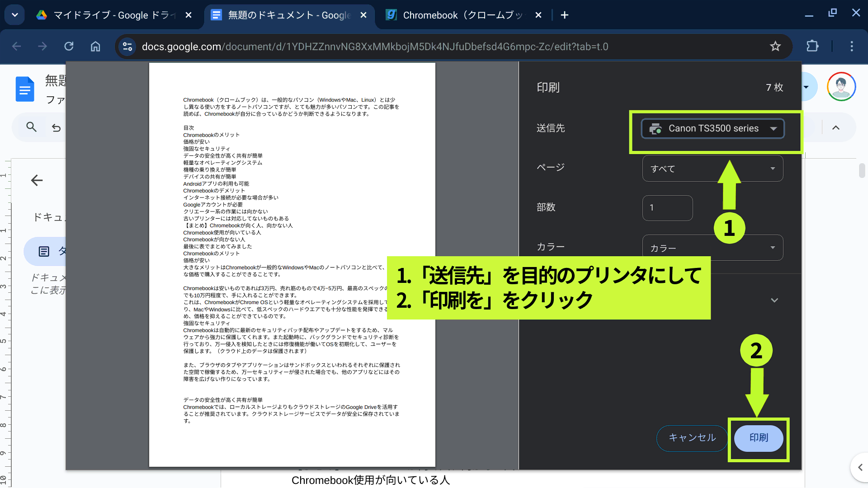The width and height of the screenshot is (868, 488).
Task: Click the 印刷 print button
Action: click(x=759, y=438)
